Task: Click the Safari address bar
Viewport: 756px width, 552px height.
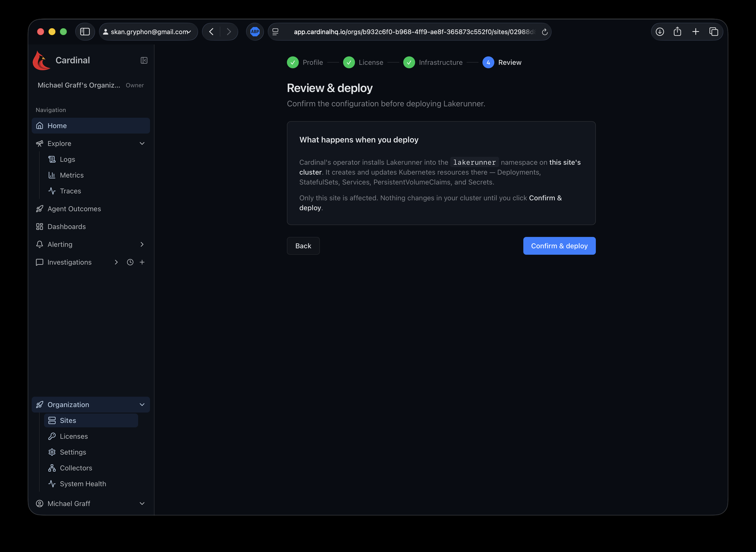Action: tap(410, 32)
